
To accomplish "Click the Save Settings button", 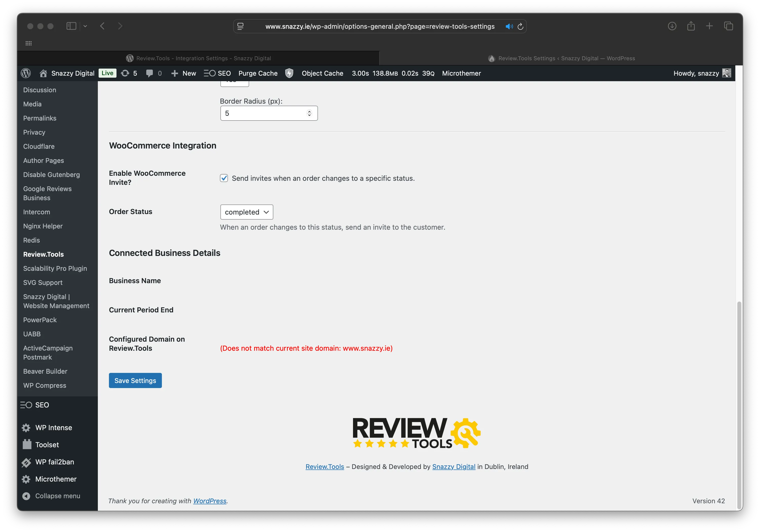I will click(x=135, y=380).
